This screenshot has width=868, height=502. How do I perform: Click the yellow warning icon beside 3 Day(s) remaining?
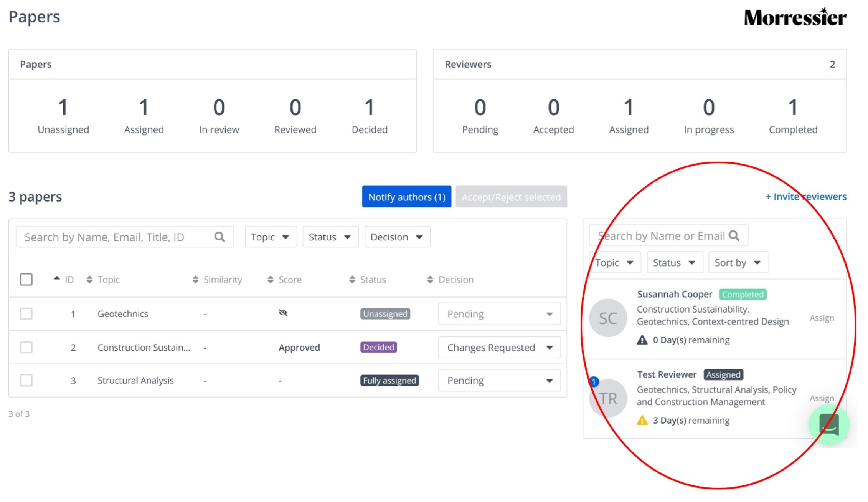pyautogui.click(x=642, y=420)
